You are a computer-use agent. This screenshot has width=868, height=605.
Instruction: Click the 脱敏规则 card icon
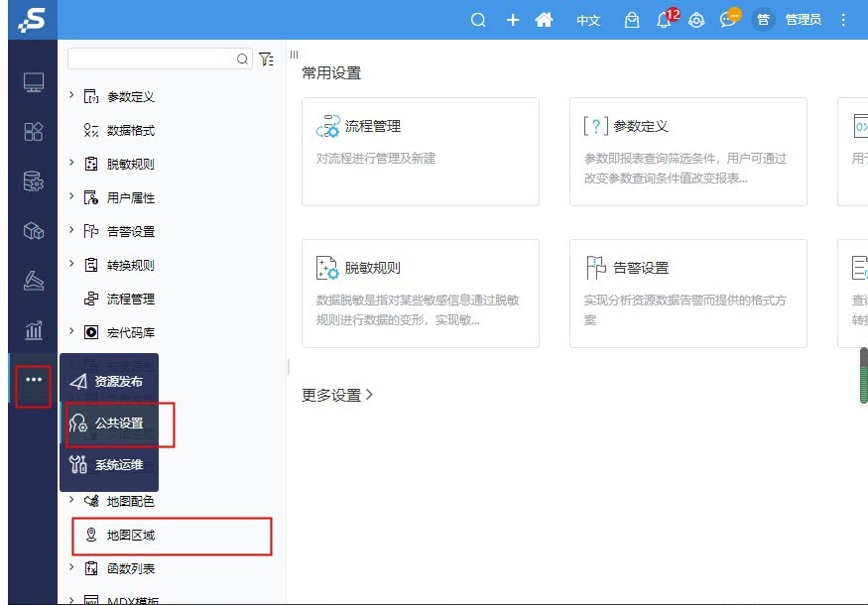pos(327,268)
